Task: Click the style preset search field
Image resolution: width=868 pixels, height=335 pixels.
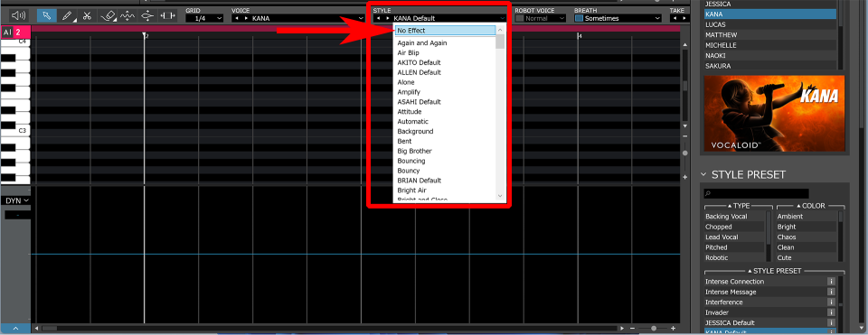Action: point(756,193)
